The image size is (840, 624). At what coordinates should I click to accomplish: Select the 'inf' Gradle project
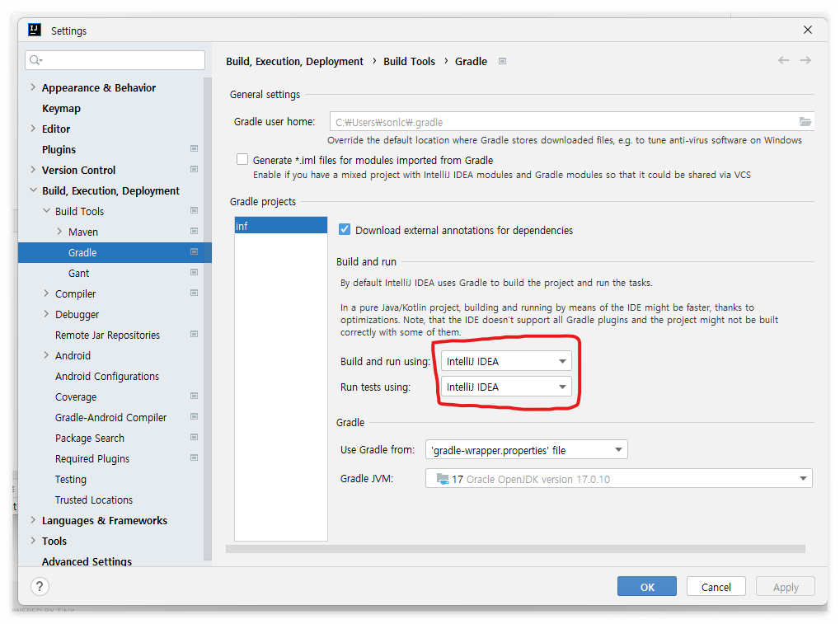(281, 226)
